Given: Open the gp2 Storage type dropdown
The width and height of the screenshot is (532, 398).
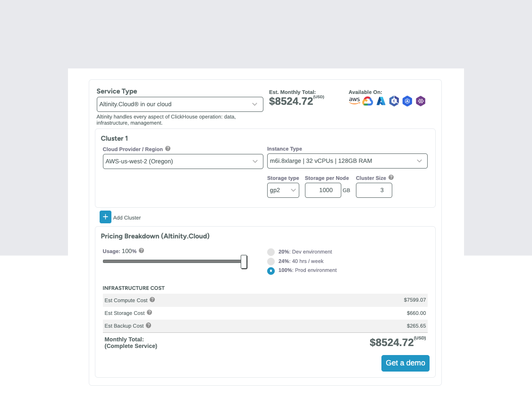Looking at the screenshot, I should (x=283, y=190).
